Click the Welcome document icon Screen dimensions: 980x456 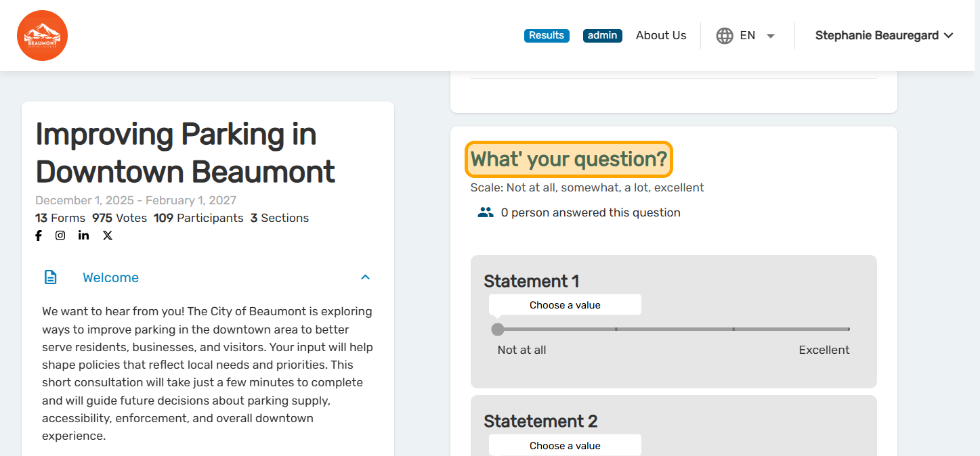[51, 277]
